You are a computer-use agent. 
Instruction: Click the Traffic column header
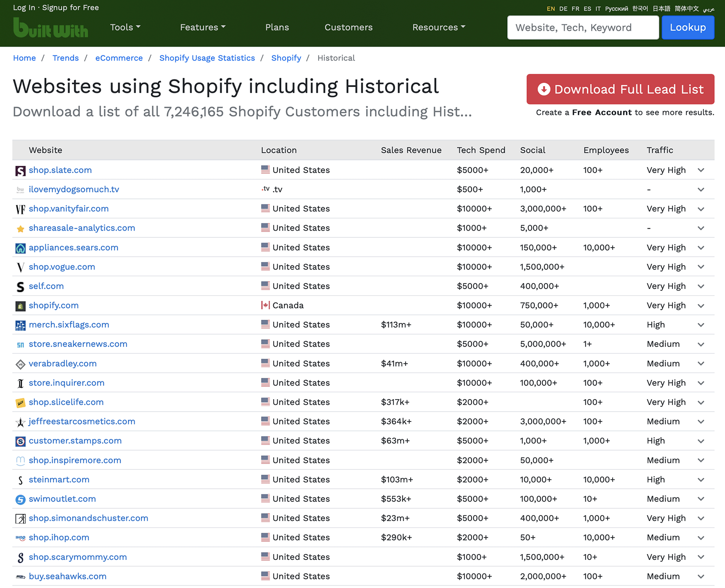[x=660, y=150]
